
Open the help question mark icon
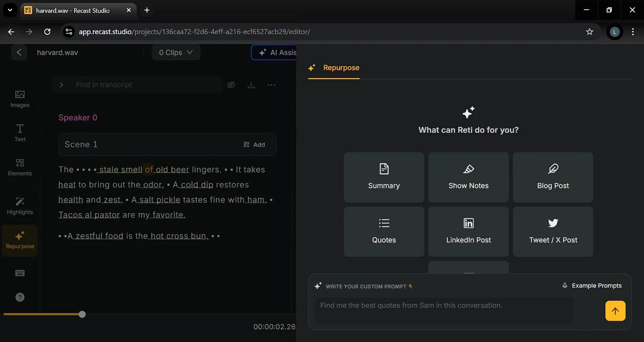click(x=20, y=297)
